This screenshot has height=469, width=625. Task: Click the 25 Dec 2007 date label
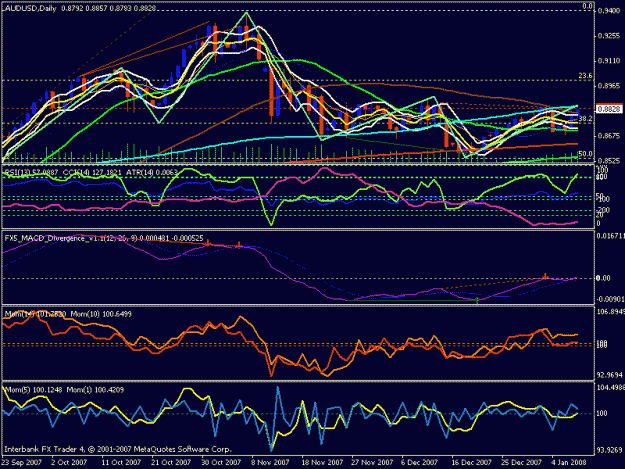tap(521, 462)
